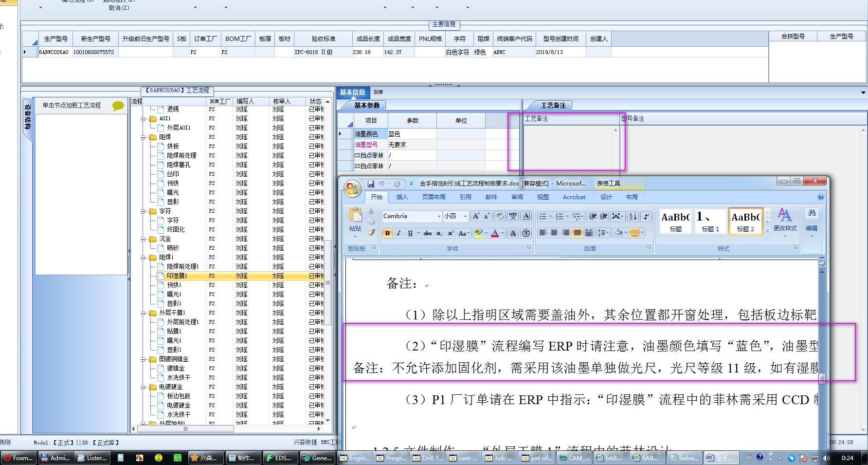Click the volume speaker tray icon
The height and width of the screenshot is (465, 868).
[826, 458]
